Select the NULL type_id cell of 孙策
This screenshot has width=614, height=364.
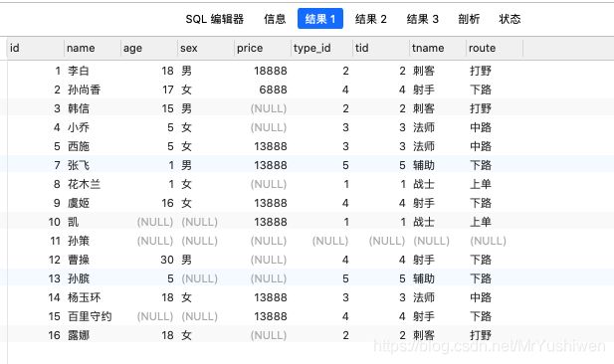[x=330, y=241]
